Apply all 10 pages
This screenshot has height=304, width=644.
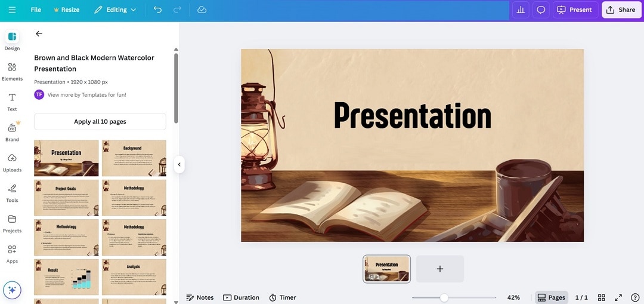pyautogui.click(x=100, y=122)
